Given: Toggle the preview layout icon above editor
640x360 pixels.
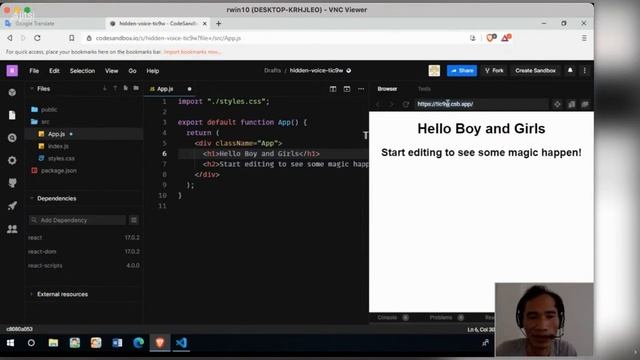Looking at the screenshot, I should point(347,89).
